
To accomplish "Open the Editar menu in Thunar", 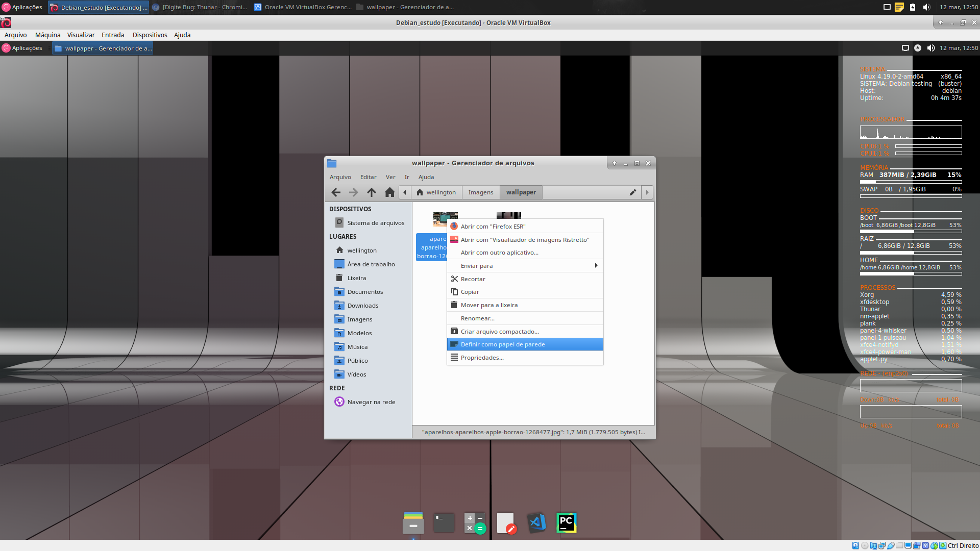I will [x=368, y=177].
